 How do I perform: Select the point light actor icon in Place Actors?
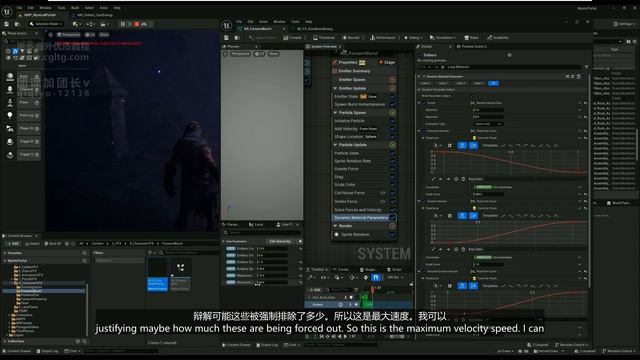pos(10,116)
